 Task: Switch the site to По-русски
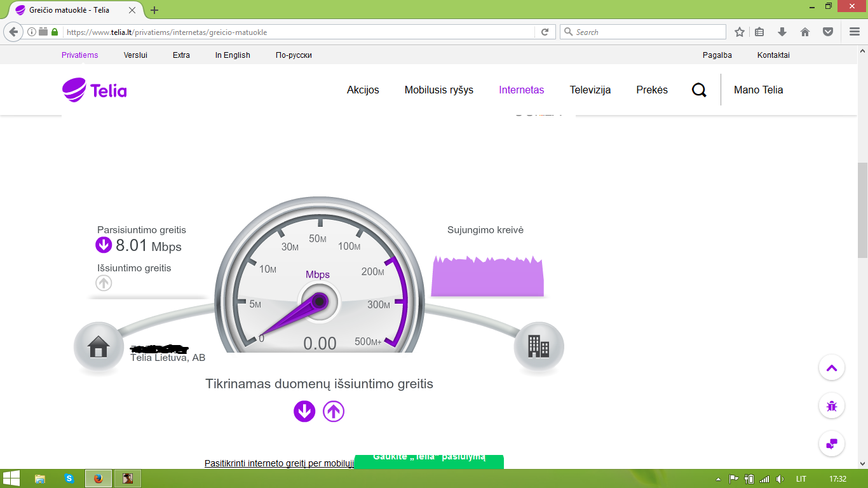pyautogui.click(x=294, y=55)
